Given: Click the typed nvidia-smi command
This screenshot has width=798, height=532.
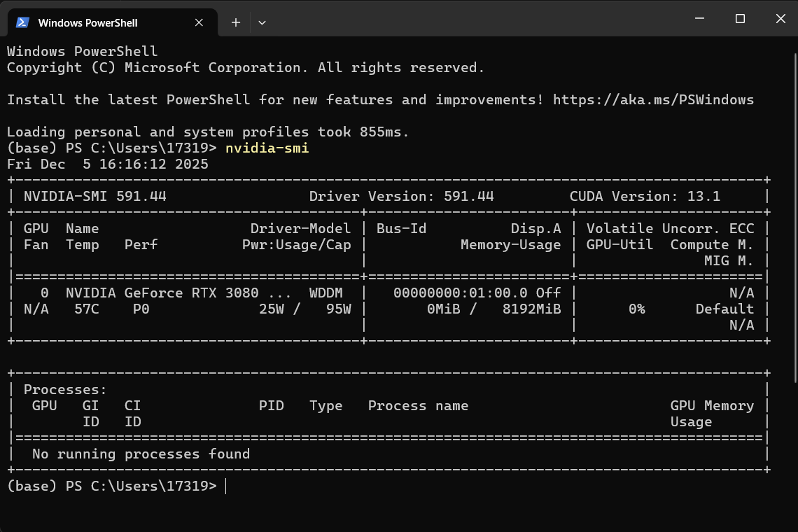Looking at the screenshot, I should click(267, 148).
